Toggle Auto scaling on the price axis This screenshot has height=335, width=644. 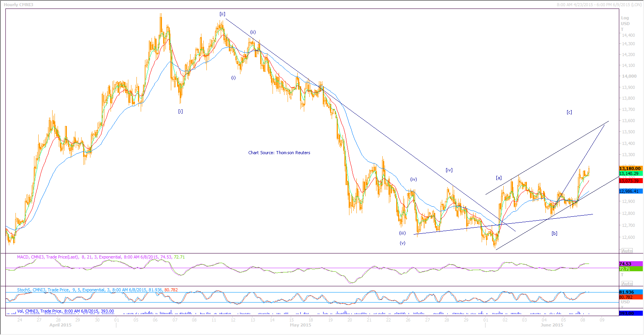627,251
